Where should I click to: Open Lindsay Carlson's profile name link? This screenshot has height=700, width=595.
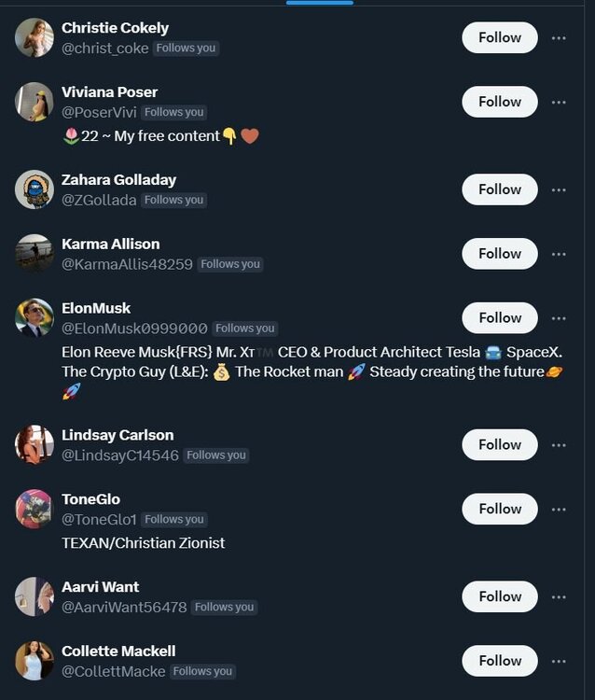tap(118, 435)
